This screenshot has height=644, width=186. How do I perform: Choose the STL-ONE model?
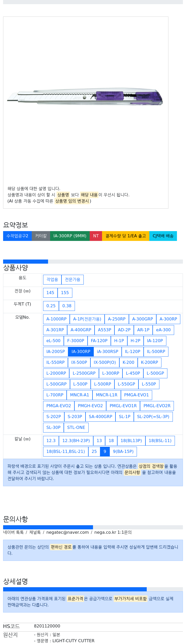pyautogui.click(x=76, y=428)
